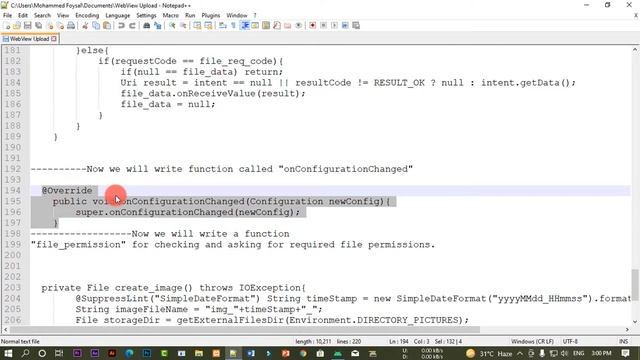Open the Windows Start menu
The width and height of the screenshot is (640, 360).
coord(7,353)
